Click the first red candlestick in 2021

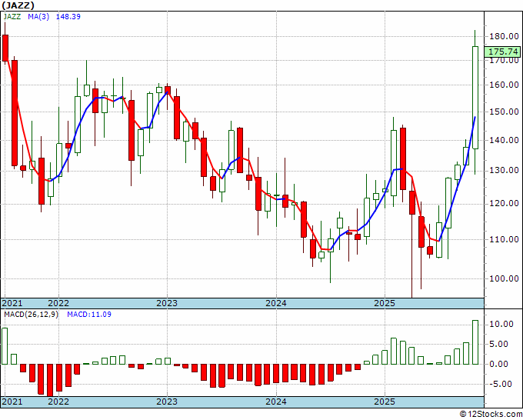pyautogui.click(x=5, y=48)
